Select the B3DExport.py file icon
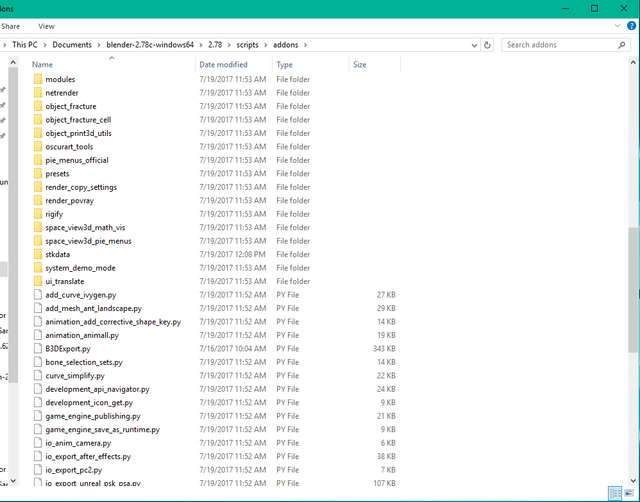This screenshot has height=502, width=640. click(x=38, y=349)
